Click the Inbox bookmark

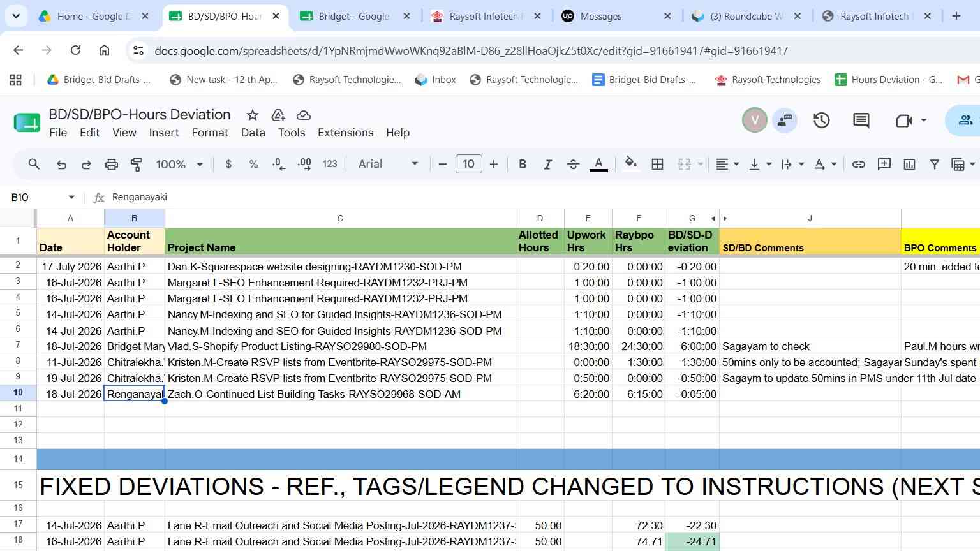point(435,80)
